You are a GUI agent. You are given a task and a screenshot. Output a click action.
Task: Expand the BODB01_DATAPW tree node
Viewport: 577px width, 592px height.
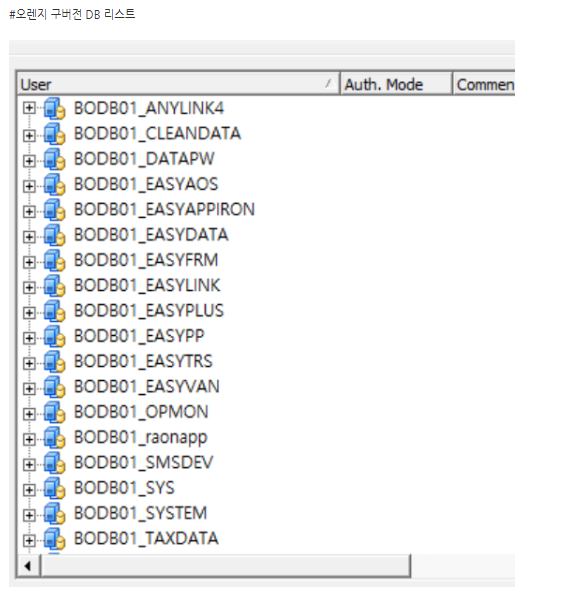pos(29,161)
